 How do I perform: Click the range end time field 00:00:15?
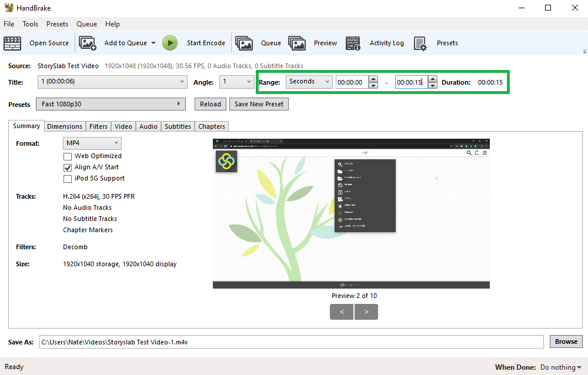click(412, 82)
